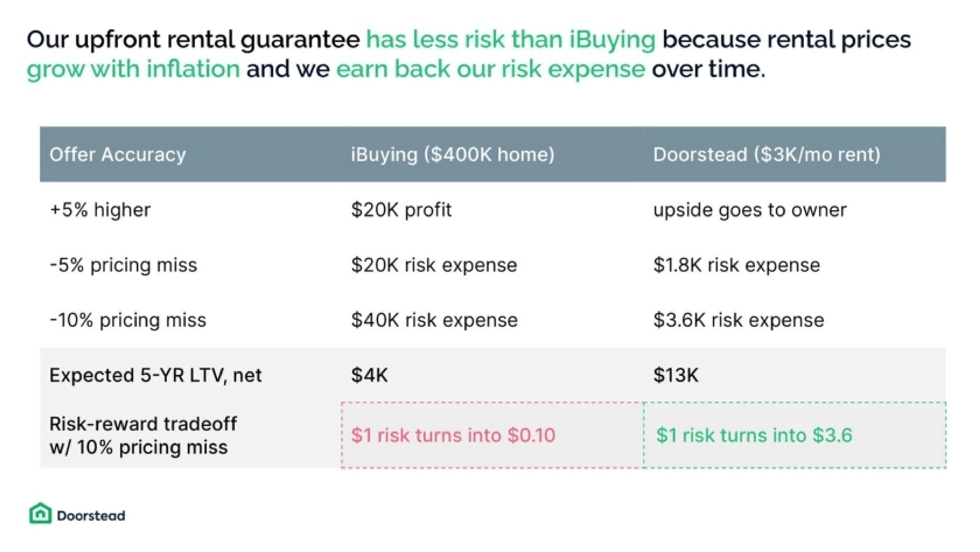
Task: Select the 'Expected 5-YR LTV, net' label
Action: click(x=156, y=375)
